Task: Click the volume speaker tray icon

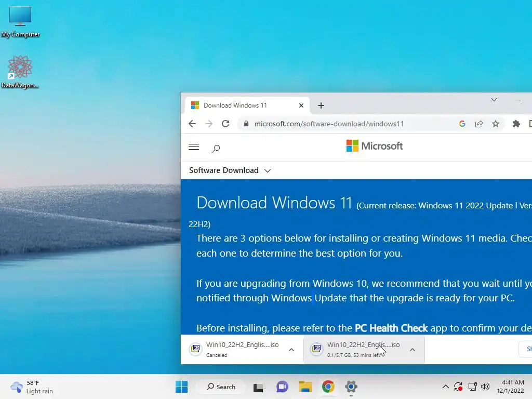Action: coord(485,387)
